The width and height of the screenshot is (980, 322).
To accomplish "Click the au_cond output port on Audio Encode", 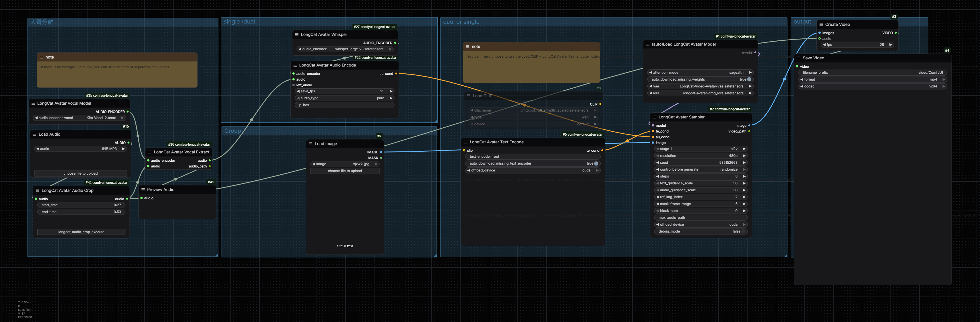I will pyautogui.click(x=396, y=74).
